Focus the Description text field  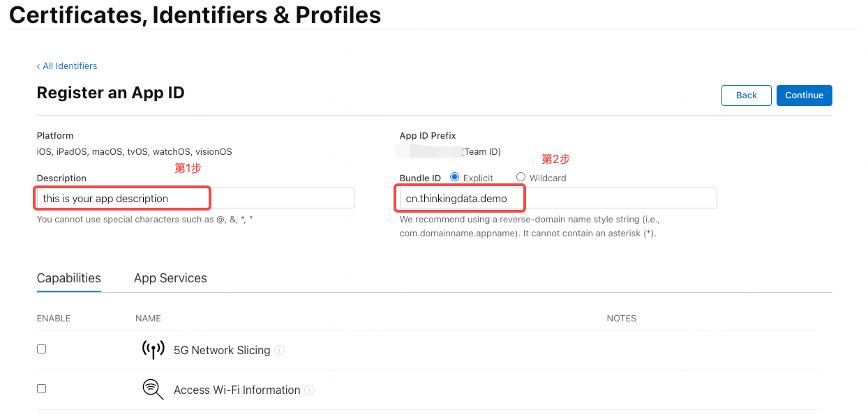195,198
